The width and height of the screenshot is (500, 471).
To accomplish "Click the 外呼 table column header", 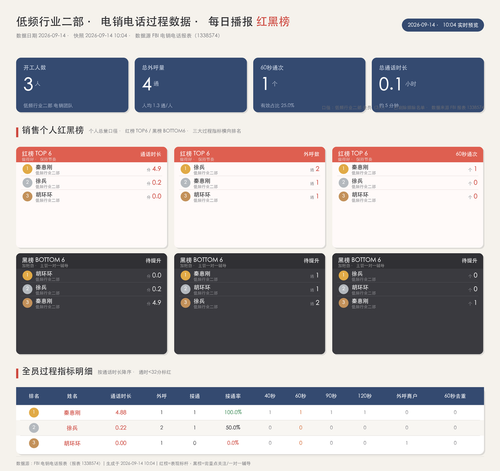I will (x=161, y=396).
